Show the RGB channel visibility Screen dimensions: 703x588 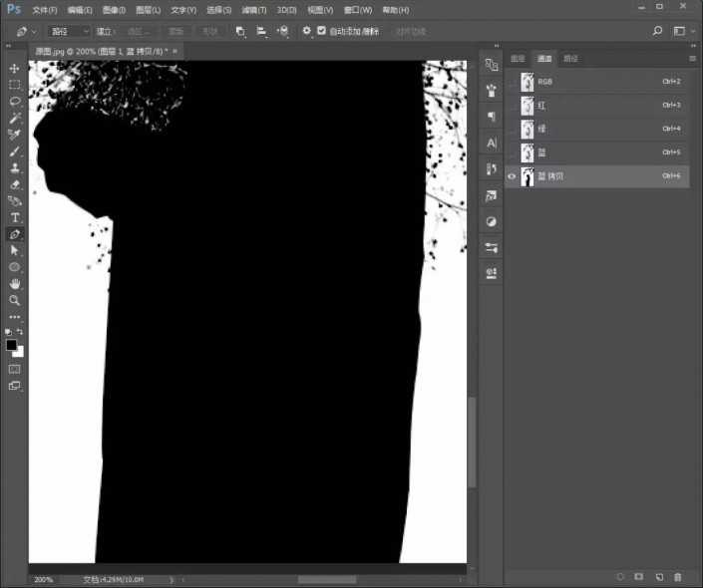click(x=513, y=81)
